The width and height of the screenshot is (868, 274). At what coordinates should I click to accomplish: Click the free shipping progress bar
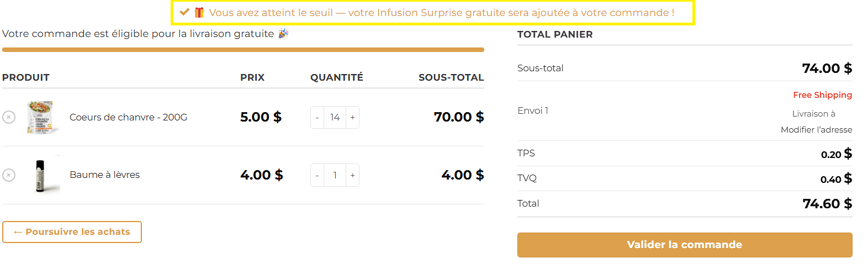243,50
